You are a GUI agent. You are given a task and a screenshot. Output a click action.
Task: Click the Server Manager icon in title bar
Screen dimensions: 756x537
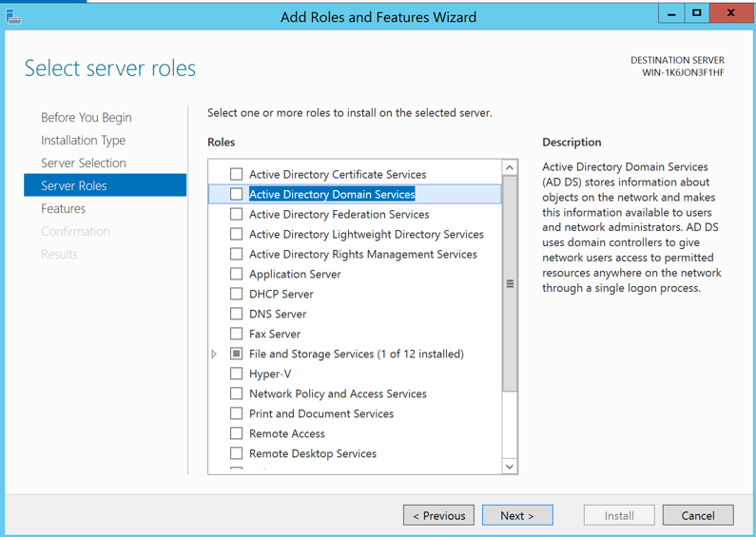[12, 16]
